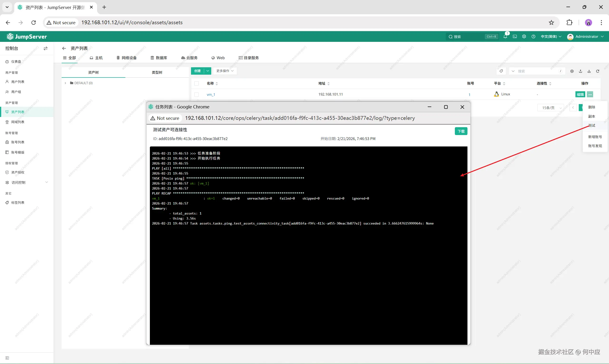
Task: Click the 创建 button
Action: 197,71
